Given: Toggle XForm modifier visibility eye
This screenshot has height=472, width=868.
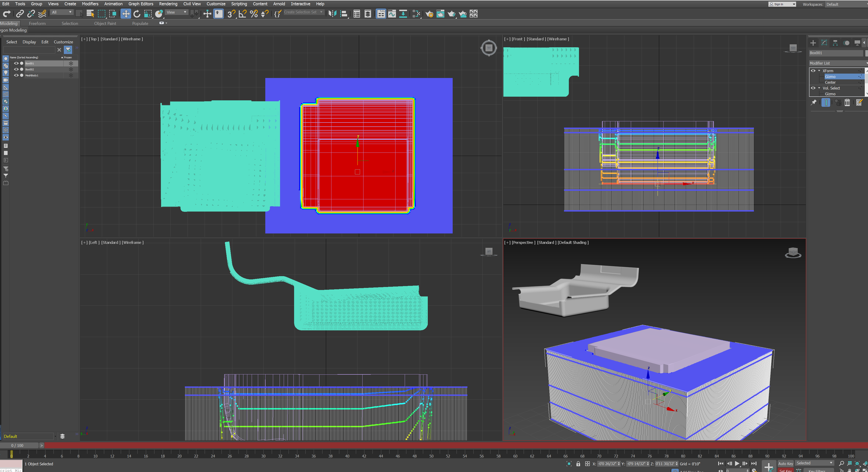Looking at the screenshot, I should point(813,71).
